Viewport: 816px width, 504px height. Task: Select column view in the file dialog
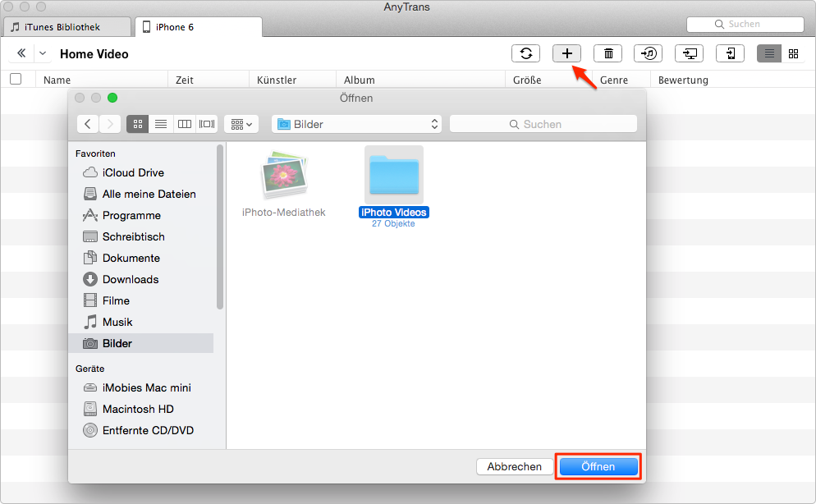184,124
